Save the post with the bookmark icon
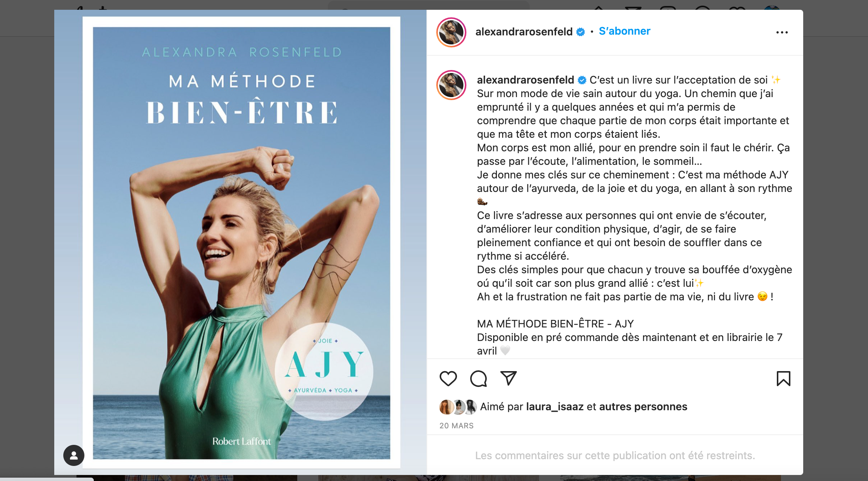 click(x=783, y=379)
